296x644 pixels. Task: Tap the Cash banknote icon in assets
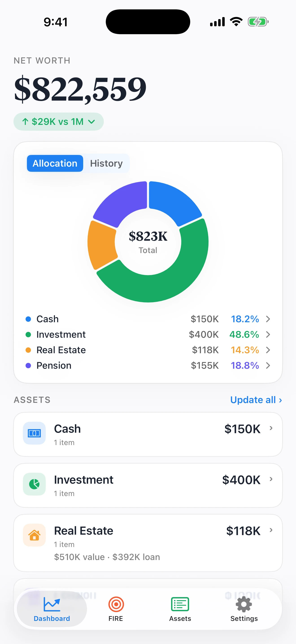pos(34,433)
